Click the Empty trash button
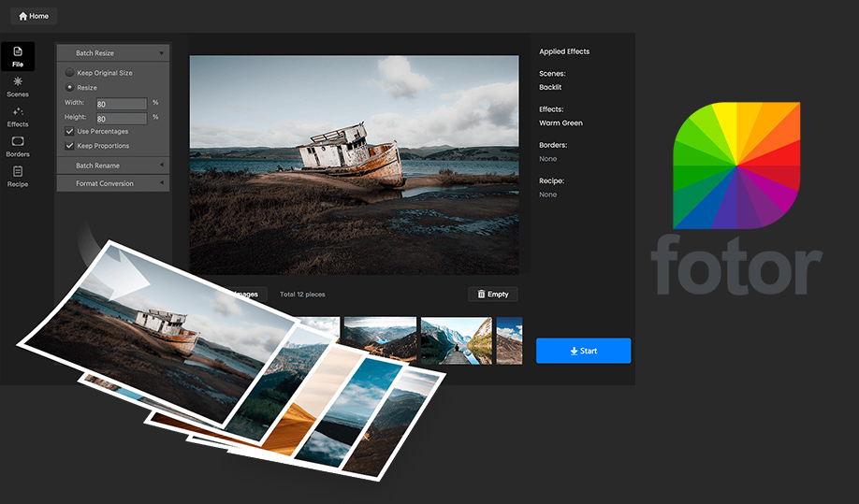 pyautogui.click(x=493, y=294)
